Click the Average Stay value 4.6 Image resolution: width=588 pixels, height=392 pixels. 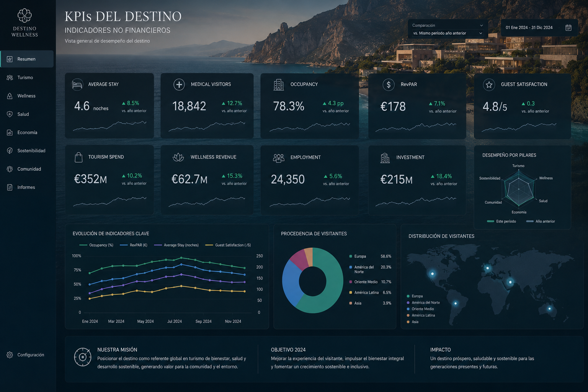(x=82, y=106)
